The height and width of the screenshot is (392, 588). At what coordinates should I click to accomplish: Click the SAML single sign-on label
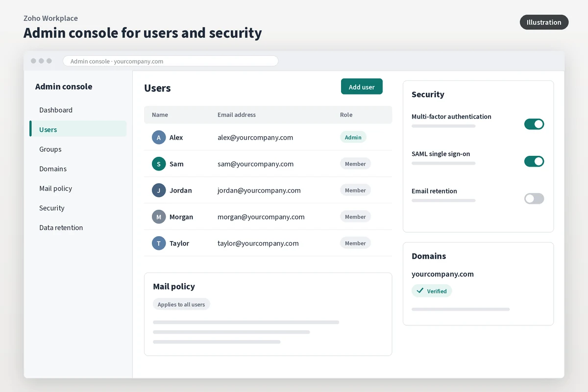tap(441, 154)
